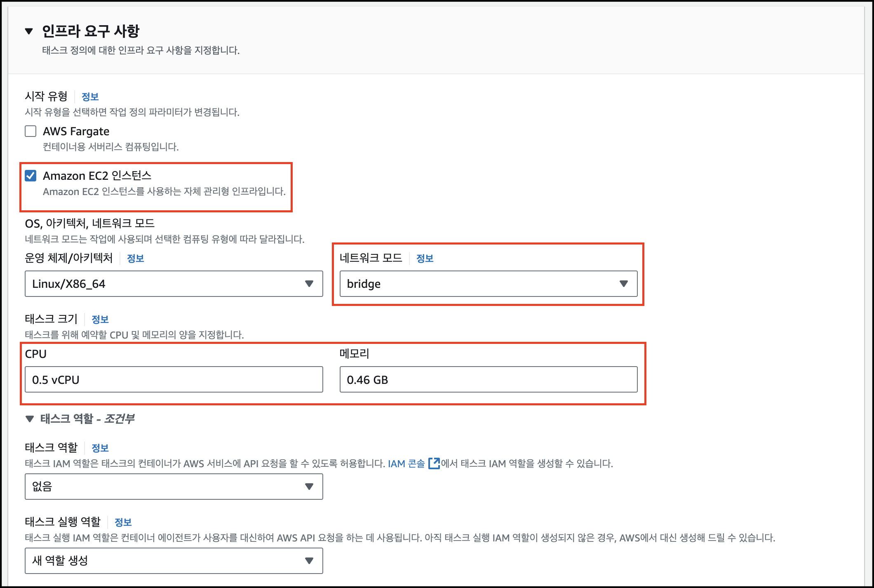Click the OS, 아키텍처, 네트워크 모드 heading
This screenshot has height=588, width=874.
(90, 223)
